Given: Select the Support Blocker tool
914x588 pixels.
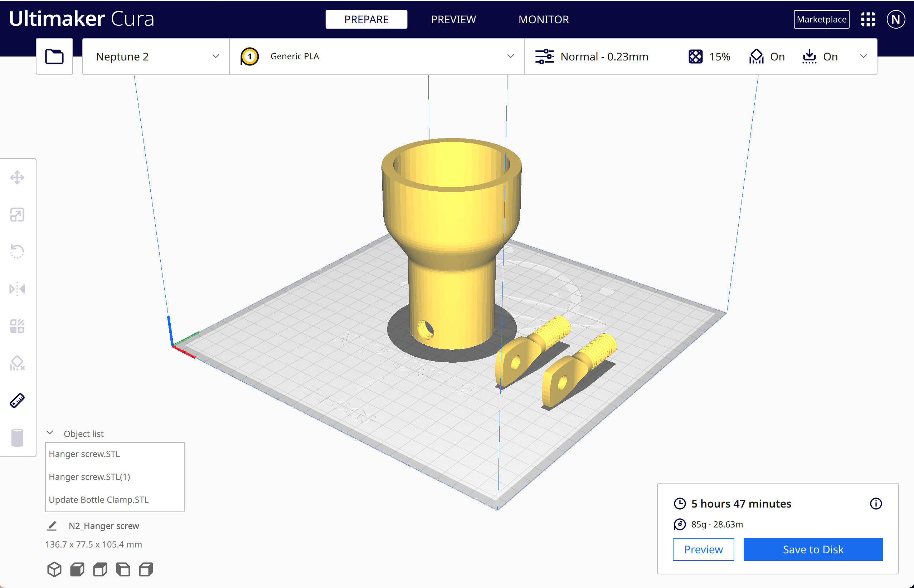Looking at the screenshot, I should (x=17, y=363).
